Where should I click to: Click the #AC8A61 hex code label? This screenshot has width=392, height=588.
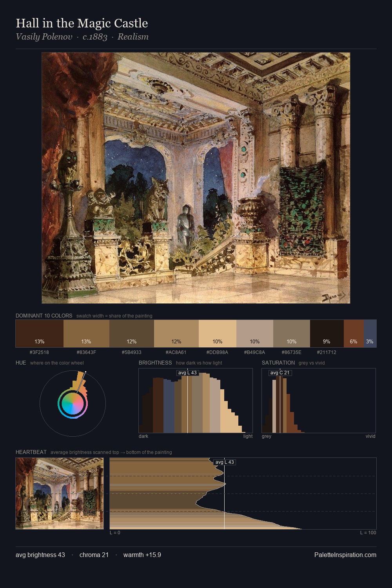click(x=176, y=352)
